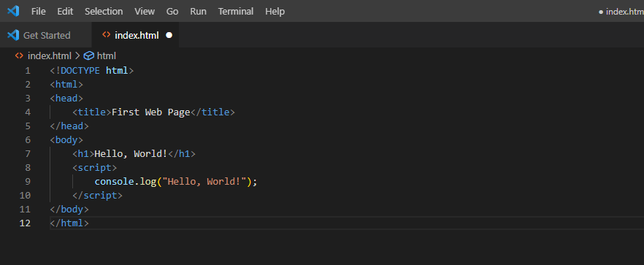Viewport: 644px width, 265px height.
Task: Click line number 4 in gutter
Action: [x=28, y=112]
